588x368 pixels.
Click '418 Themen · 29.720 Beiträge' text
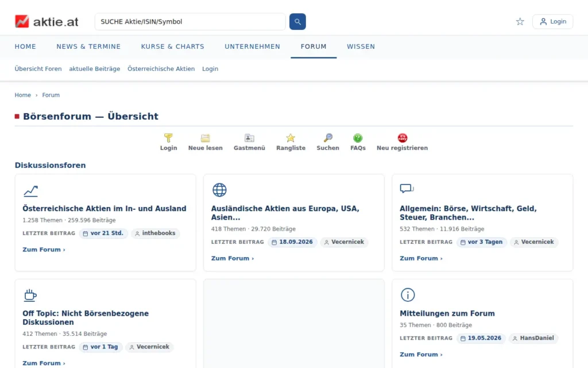pyautogui.click(x=253, y=229)
